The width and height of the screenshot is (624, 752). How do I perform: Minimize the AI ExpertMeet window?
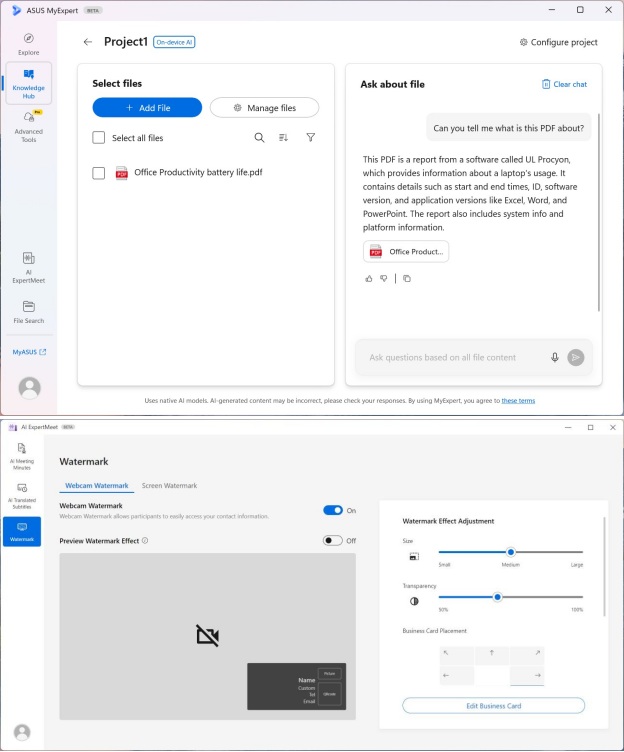568,427
